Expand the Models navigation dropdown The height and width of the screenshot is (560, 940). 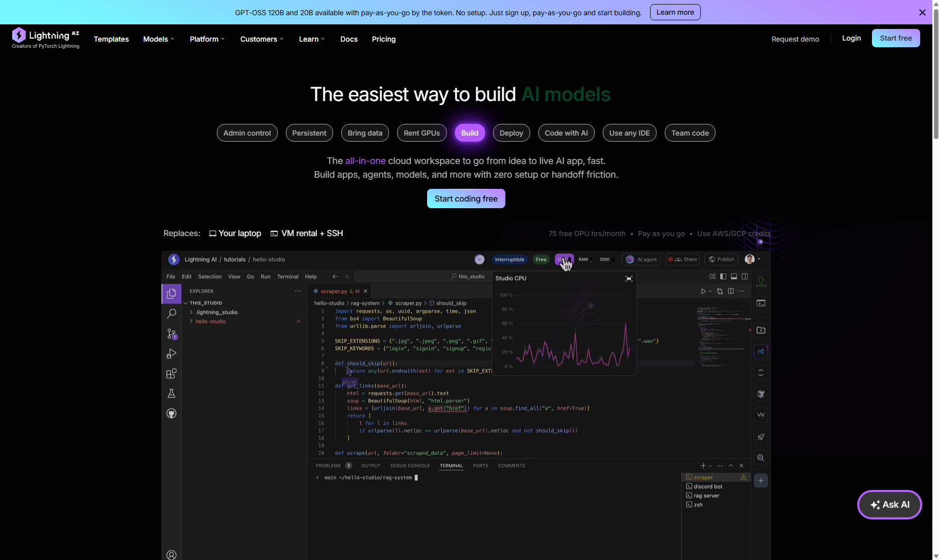point(158,39)
